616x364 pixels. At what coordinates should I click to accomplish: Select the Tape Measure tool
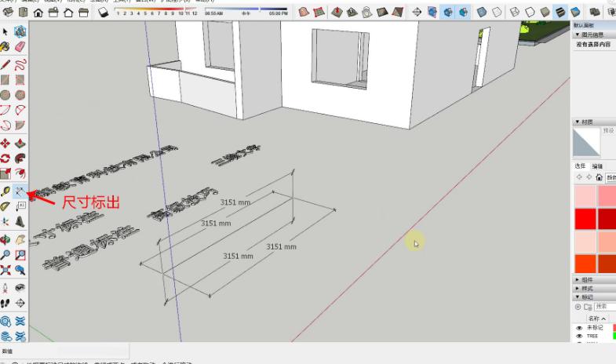click(5, 191)
